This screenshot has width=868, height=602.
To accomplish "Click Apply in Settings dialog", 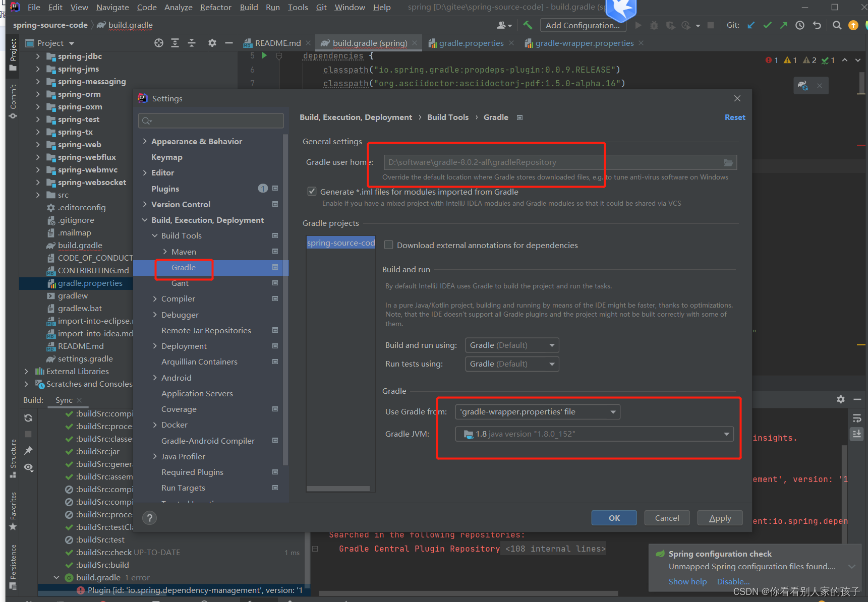I will pyautogui.click(x=720, y=518).
